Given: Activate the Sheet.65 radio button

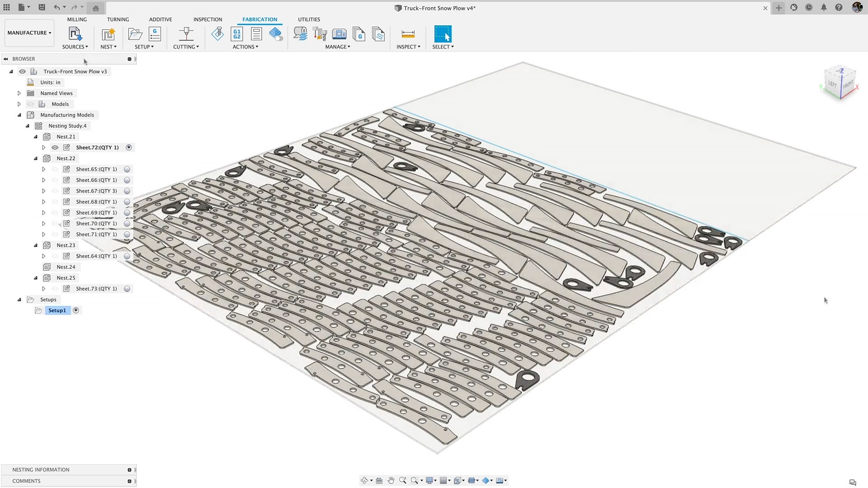Looking at the screenshot, I should pos(127,169).
